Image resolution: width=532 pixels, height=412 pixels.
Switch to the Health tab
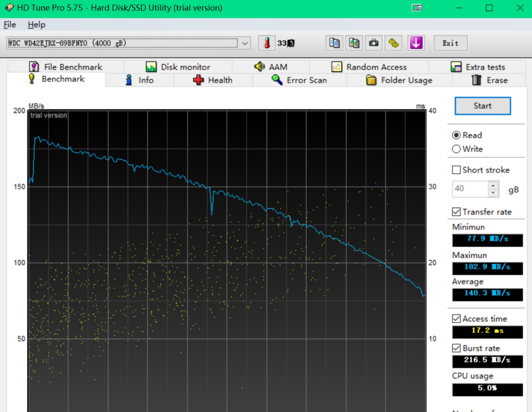[213, 80]
